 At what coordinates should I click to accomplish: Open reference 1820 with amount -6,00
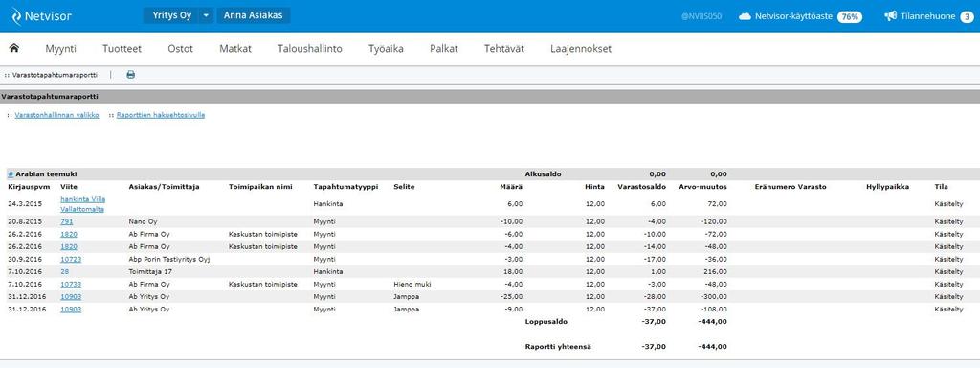click(x=68, y=234)
